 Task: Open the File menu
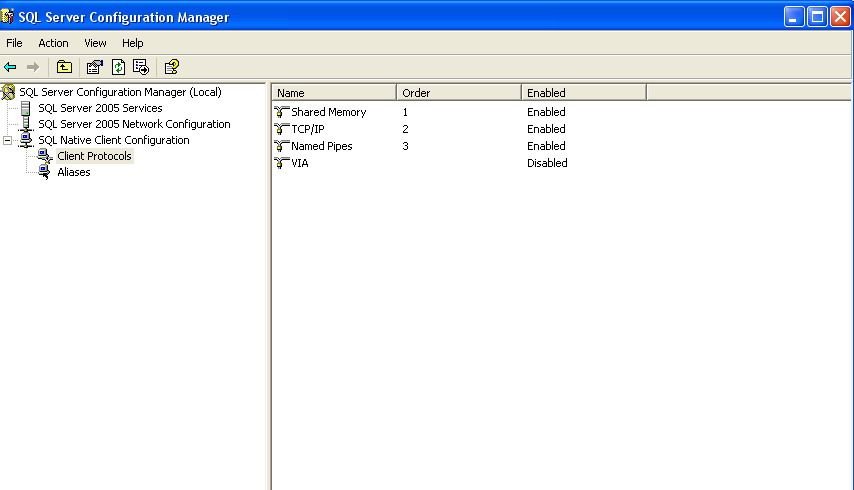pos(14,43)
